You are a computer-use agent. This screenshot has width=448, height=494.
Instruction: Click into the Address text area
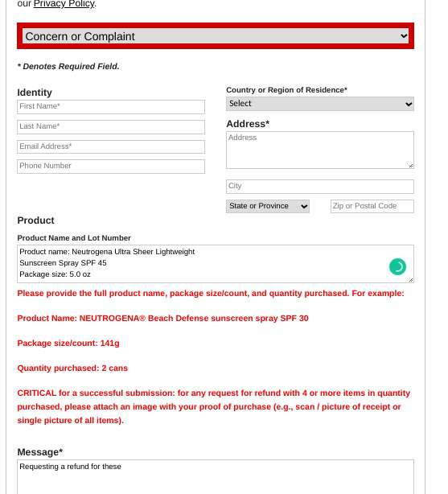point(320,150)
